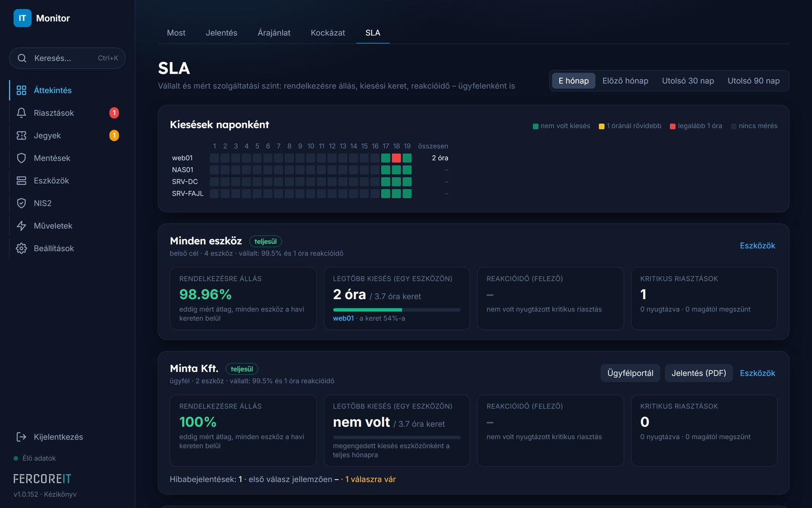
Task: Click the web01 row label
Action: coord(182,158)
